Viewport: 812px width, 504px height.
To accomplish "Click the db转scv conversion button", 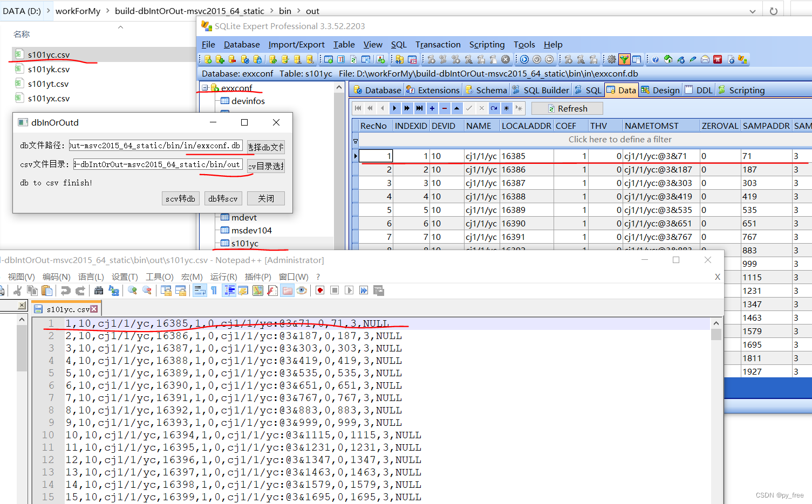I will (x=223, y=198).
